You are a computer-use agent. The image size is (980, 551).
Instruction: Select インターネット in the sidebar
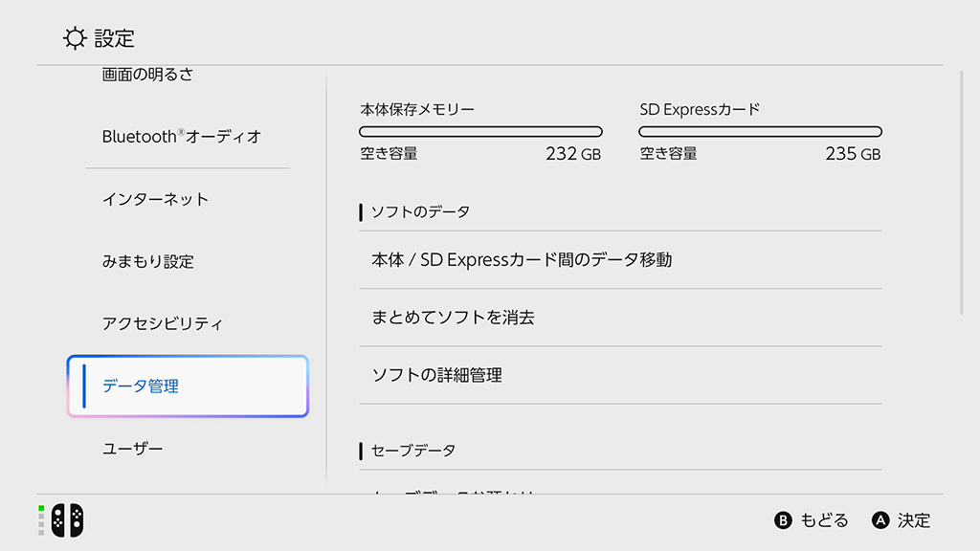point(156,200)
